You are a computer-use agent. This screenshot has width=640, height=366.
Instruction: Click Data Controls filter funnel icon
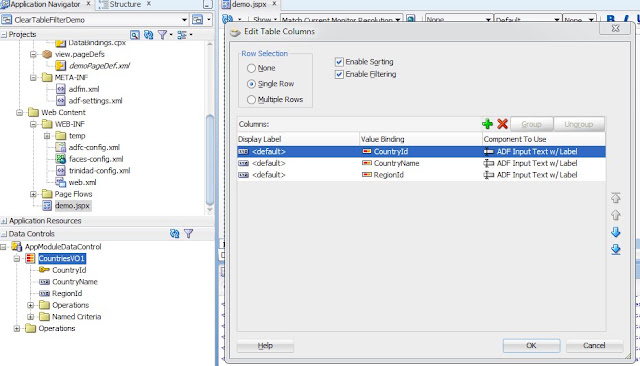pyautogui.click(x=189, y=234)
